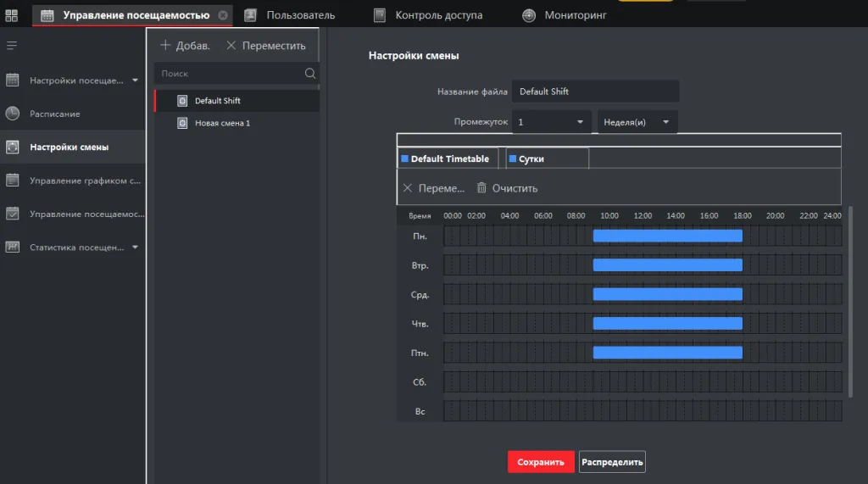Viewport: 868px width, 484px height.
Task: Select the Default Timetable blue swatch
Action: pyautogui.click(x=404, y=159)
